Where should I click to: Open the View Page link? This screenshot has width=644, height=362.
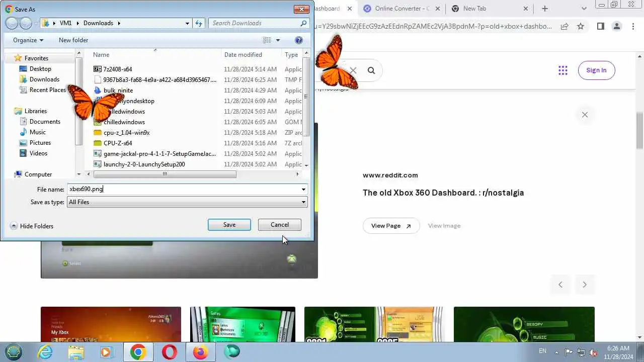[x=391, y=226]
